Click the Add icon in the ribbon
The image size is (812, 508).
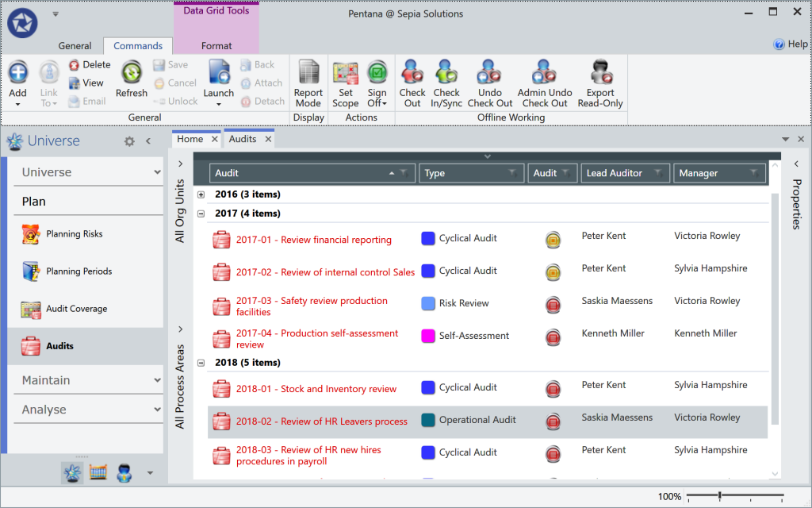[17, 74]
